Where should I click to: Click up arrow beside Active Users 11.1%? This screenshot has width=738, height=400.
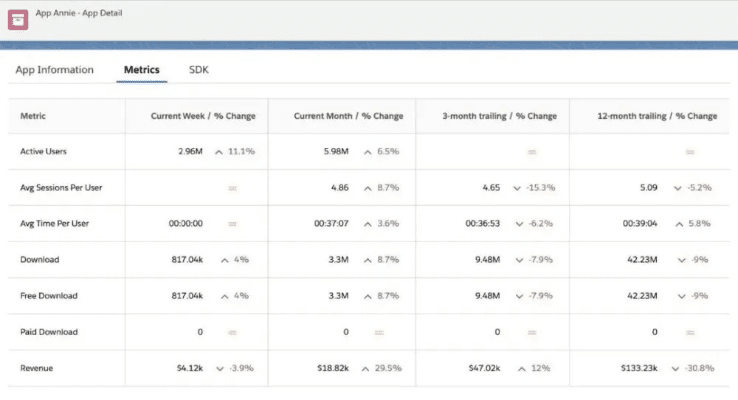click(219, 152)
